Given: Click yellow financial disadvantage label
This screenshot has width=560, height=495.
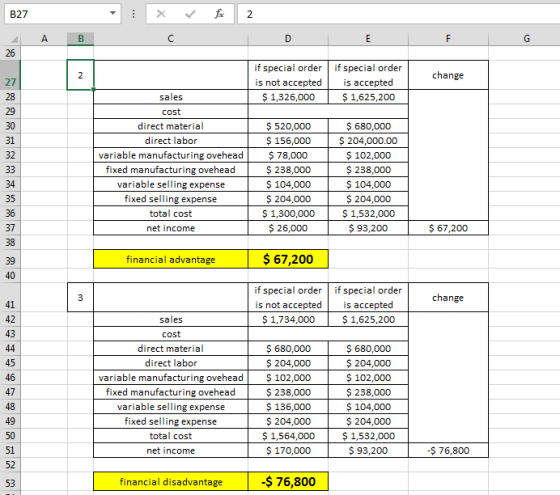Looking at the screenshot, I should pyautogui.click(x=171, y=482).
